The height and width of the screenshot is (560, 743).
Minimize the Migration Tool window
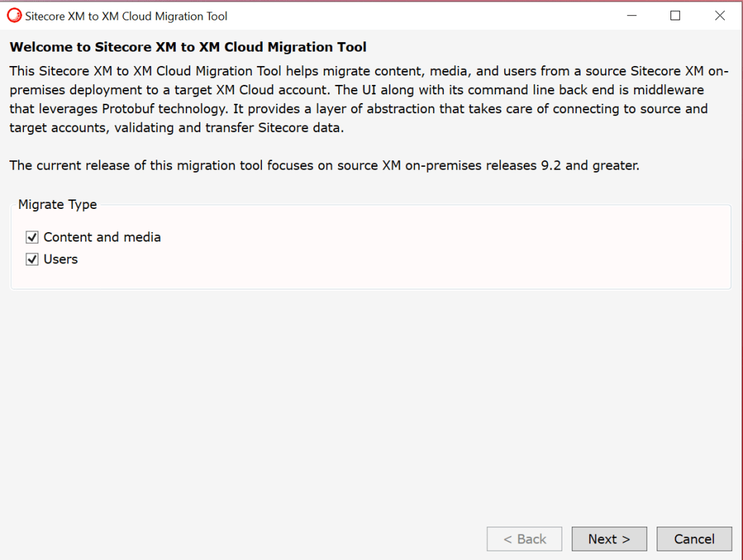[x=631, y=15]
